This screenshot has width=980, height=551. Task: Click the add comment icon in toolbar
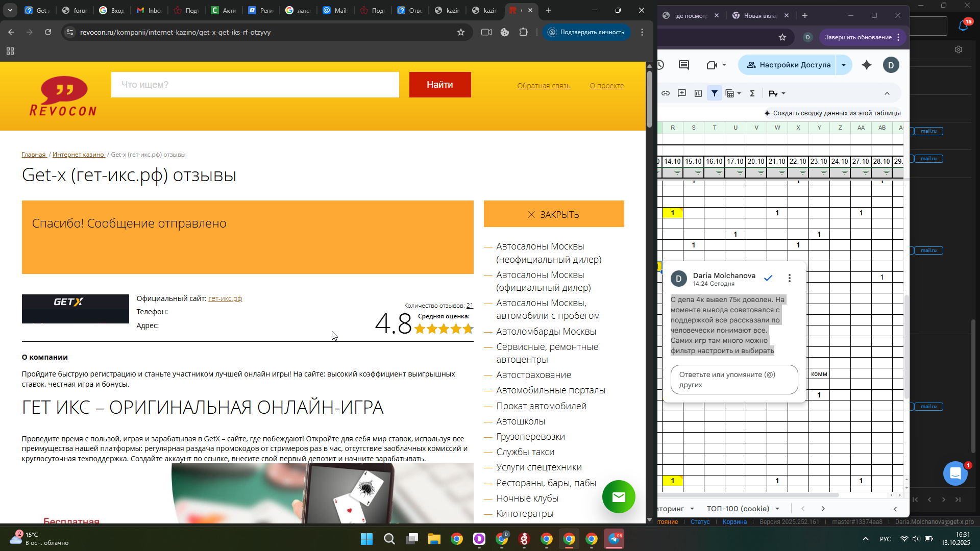[682, 93]
